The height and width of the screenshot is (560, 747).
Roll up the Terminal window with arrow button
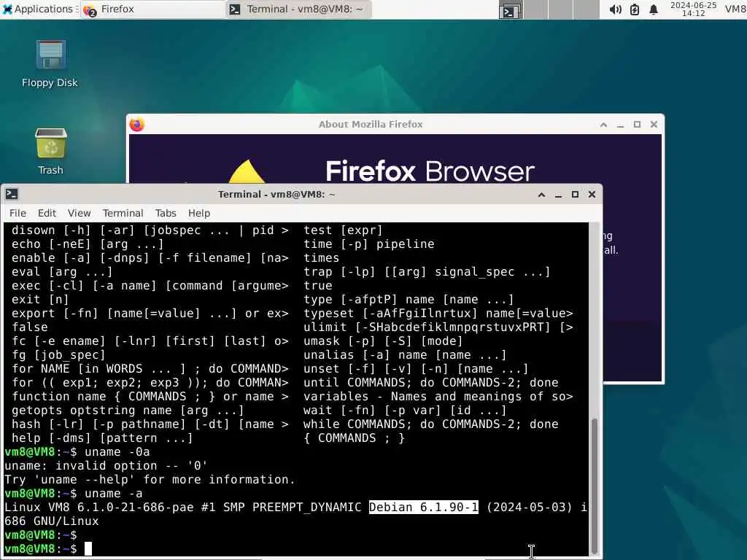click(542, 195)
